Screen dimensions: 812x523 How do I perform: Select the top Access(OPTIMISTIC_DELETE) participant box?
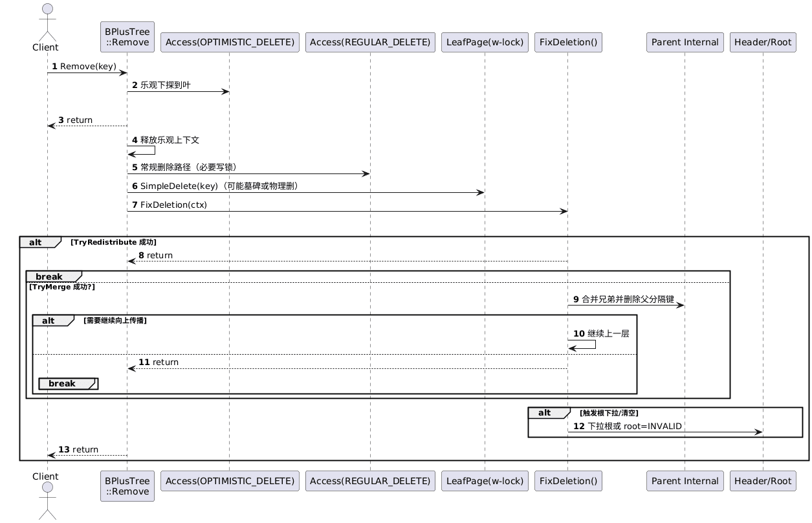click(x=230, y=42)
